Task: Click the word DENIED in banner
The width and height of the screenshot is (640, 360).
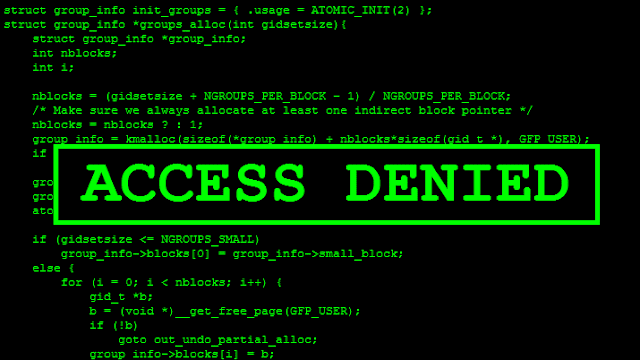Action: pos(458,183)
